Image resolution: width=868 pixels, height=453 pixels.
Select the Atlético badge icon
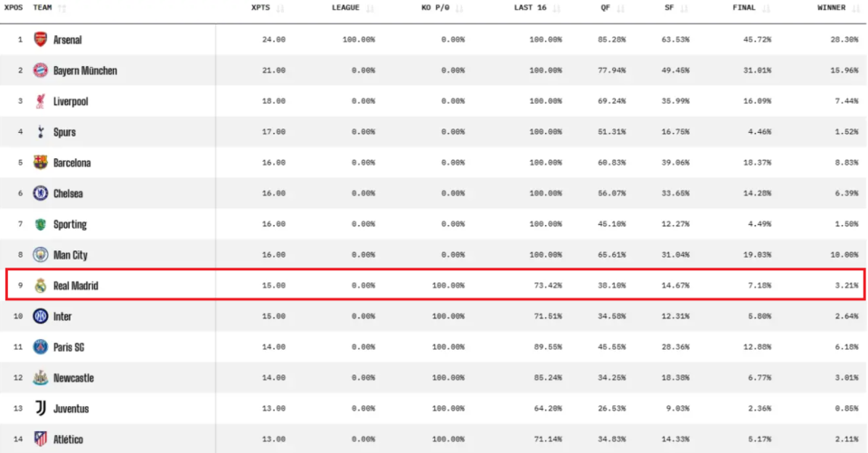[40, 439]
